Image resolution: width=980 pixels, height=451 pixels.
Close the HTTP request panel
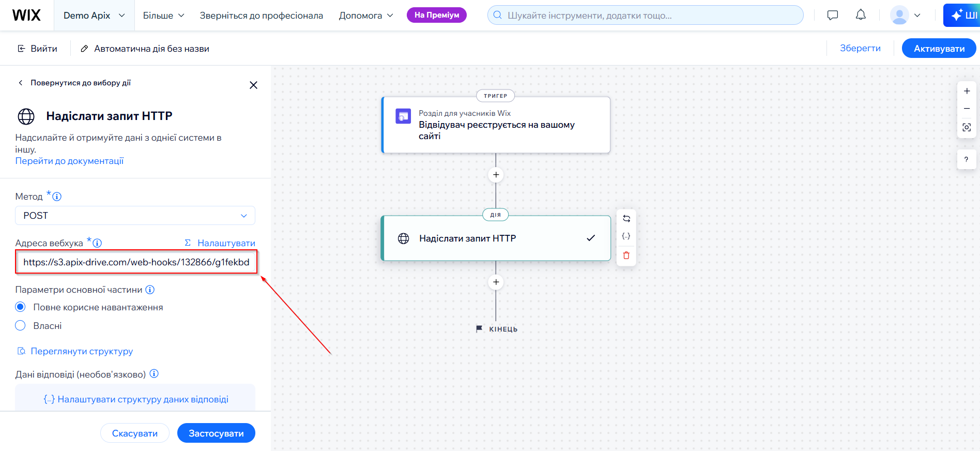pos(253,85)
